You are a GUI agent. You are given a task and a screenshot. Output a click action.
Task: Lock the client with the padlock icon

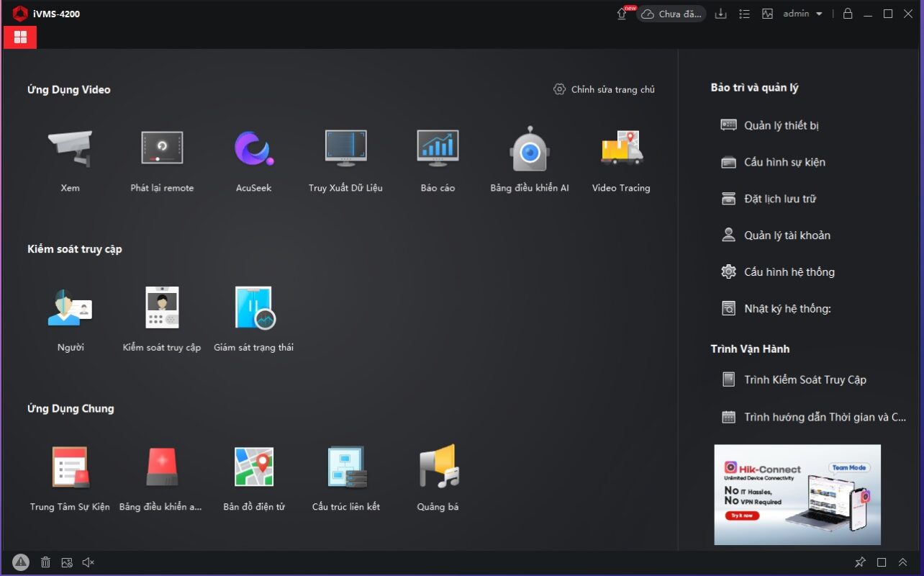tap(848, 14)
